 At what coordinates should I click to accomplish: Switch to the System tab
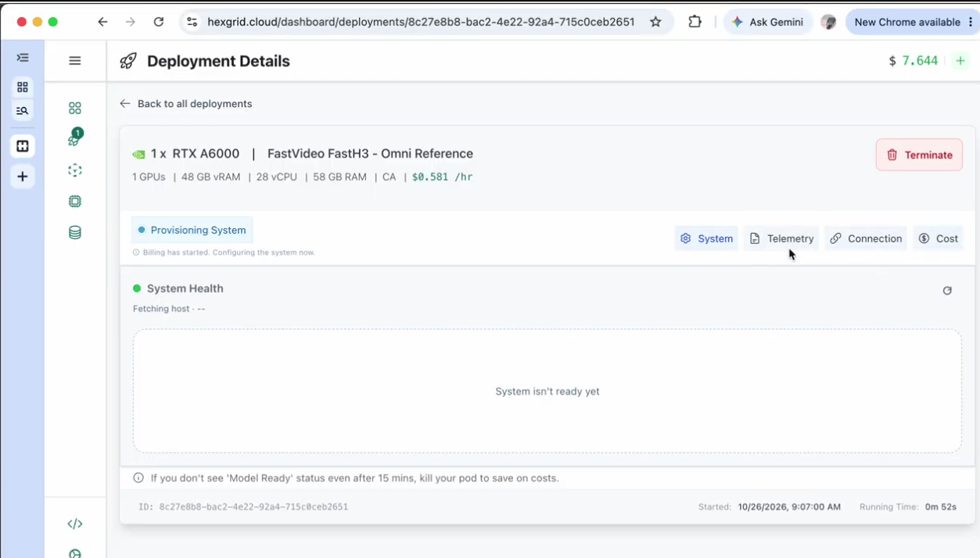pyautogui.click(x=706, y=238)
